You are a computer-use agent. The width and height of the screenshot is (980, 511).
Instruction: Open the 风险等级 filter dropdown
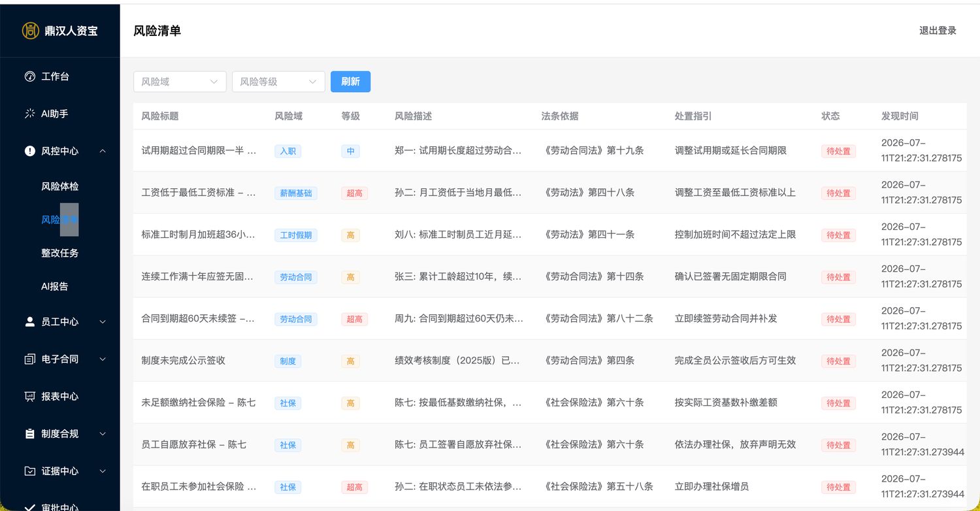(x=278, y=82)
